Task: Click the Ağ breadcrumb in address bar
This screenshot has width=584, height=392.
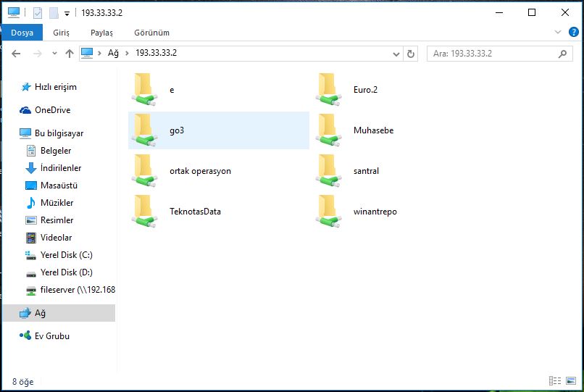Action: 112,53
